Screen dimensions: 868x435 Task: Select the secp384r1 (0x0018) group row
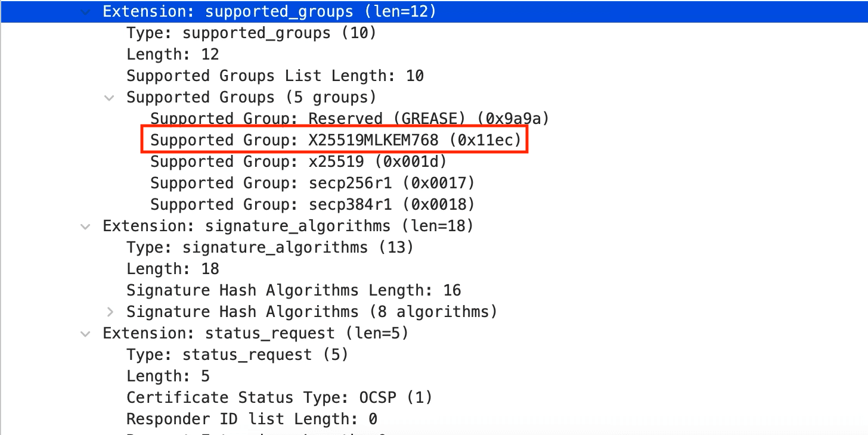point(434,205)
